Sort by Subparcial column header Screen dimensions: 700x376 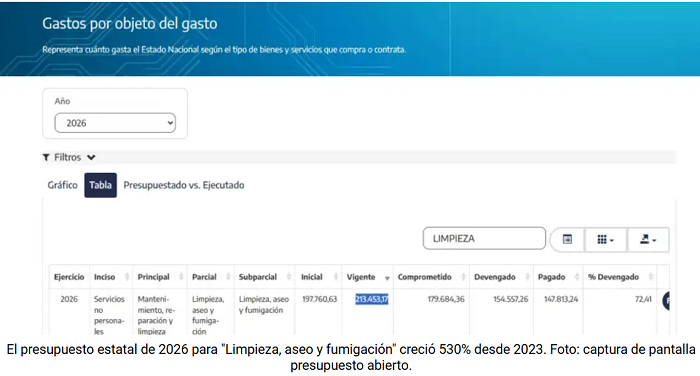point(264,277)
